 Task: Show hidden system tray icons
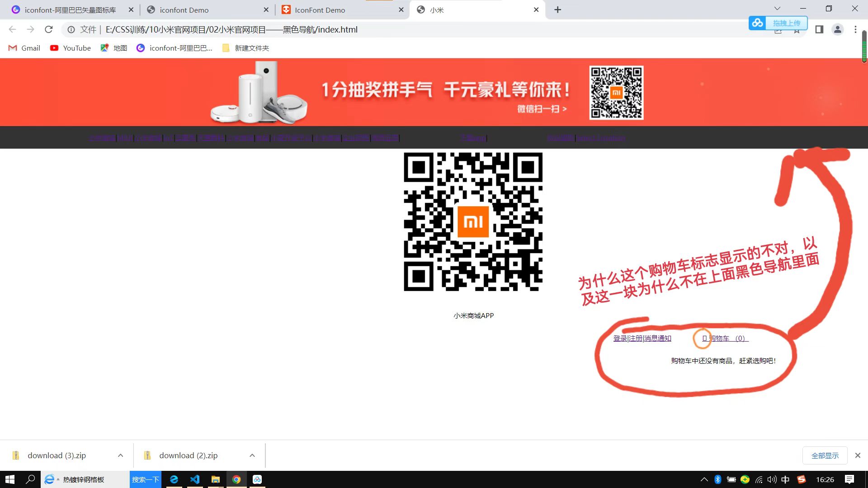pos(704,479)
